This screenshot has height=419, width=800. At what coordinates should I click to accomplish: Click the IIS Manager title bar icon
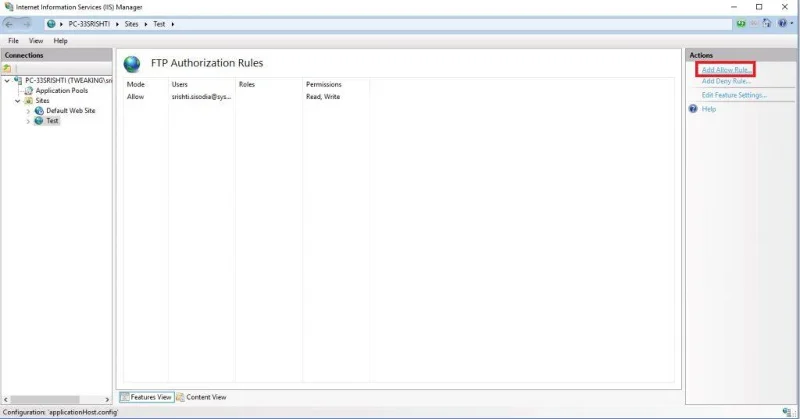(x=9, y=7)
